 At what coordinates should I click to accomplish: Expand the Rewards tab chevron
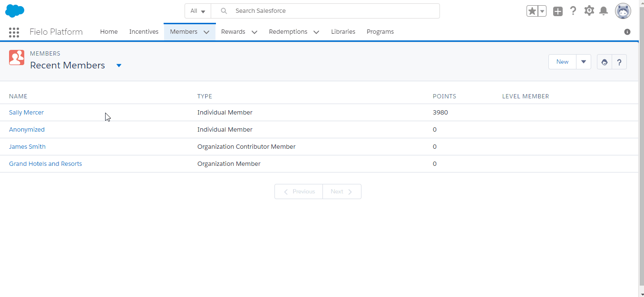coord(254,32)
